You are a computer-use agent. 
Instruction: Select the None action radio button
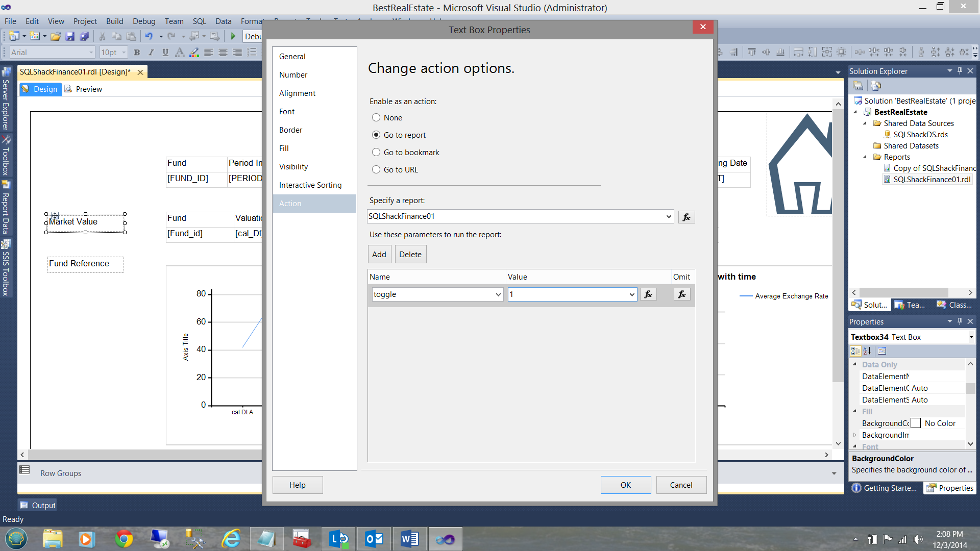pos(376,118)
